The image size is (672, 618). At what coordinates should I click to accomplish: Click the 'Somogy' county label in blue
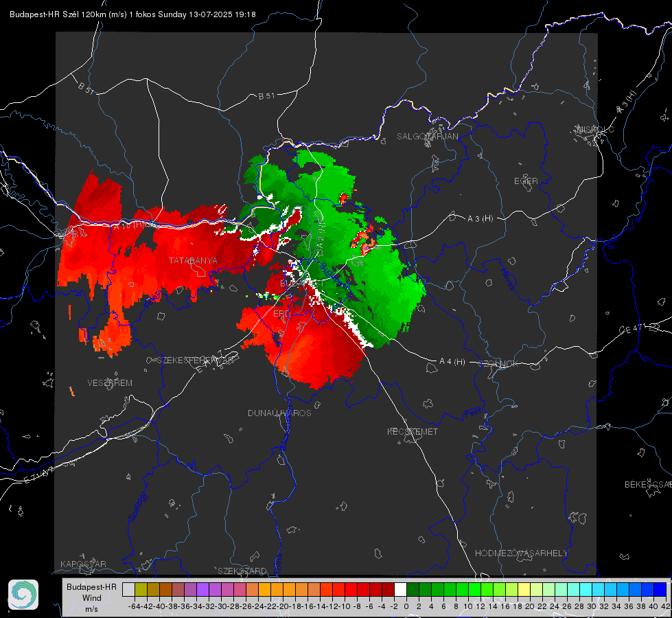pos(137,507)
